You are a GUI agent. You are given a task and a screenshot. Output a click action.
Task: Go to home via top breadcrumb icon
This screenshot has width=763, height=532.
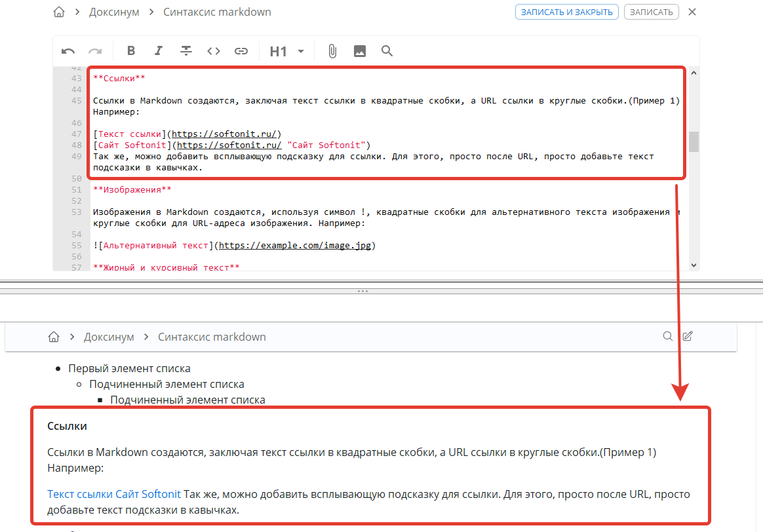59,12
